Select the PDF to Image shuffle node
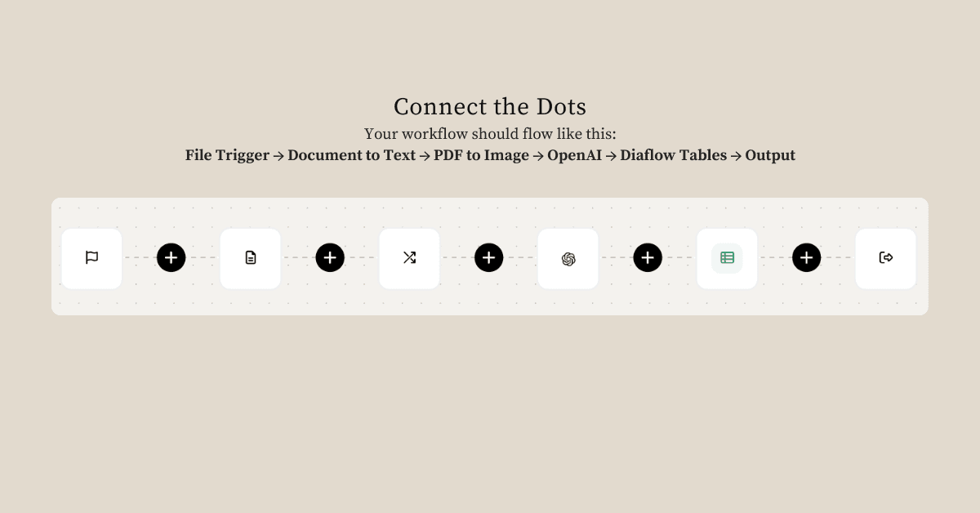This screenshot has width=980, height=513. coord(409,258)
